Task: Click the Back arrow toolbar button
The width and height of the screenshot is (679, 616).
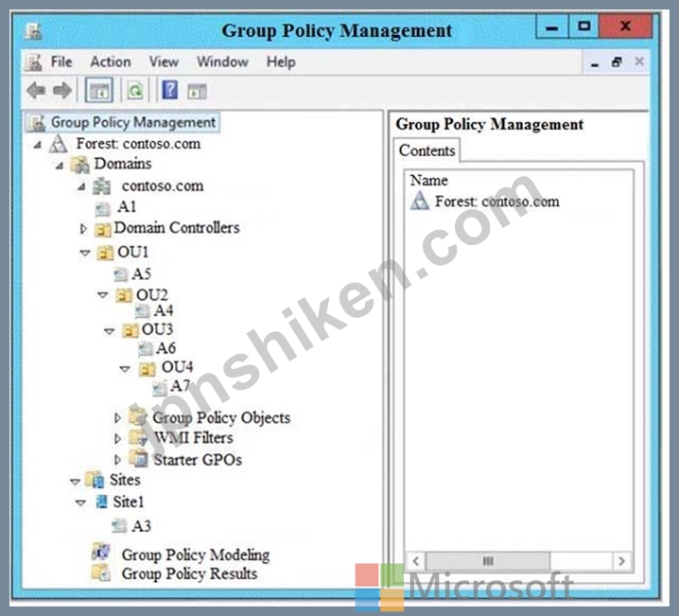Action: point(36,91)
